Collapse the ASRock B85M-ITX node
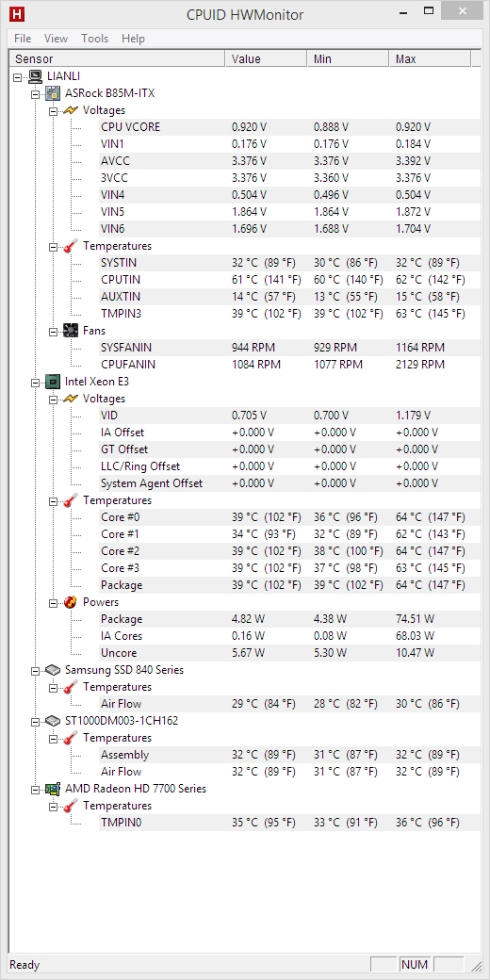The width and height of the screenshot is (490, 980). pyautogui.click(x=35, y=93)
